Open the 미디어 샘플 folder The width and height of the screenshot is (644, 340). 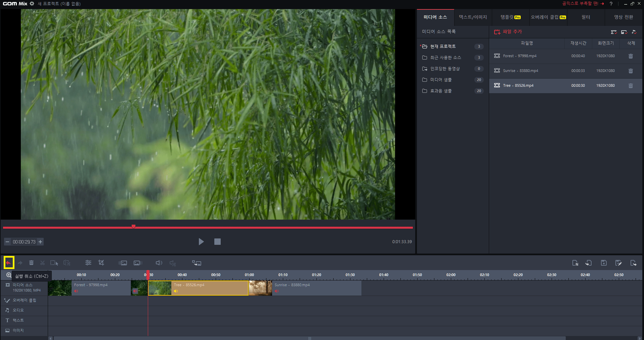[453, 80]
